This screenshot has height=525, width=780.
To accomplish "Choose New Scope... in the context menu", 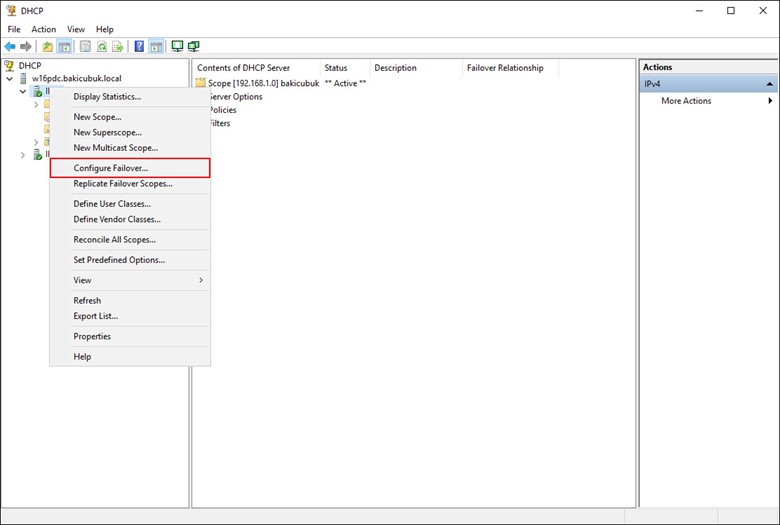I will click(x=97, y=117).
